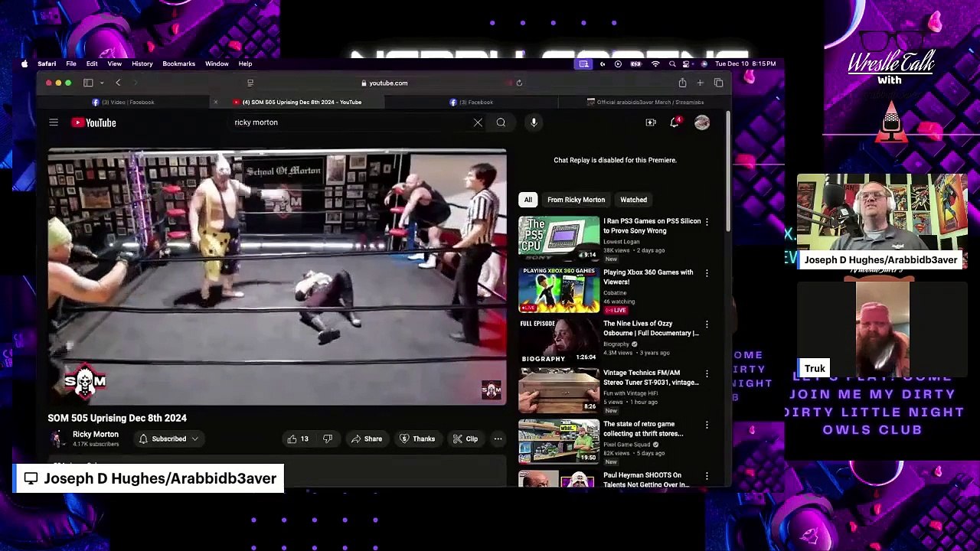This screenshot has width=980, height=551.
Task: Open macOS Control Center icon
Action: point(686,64)
